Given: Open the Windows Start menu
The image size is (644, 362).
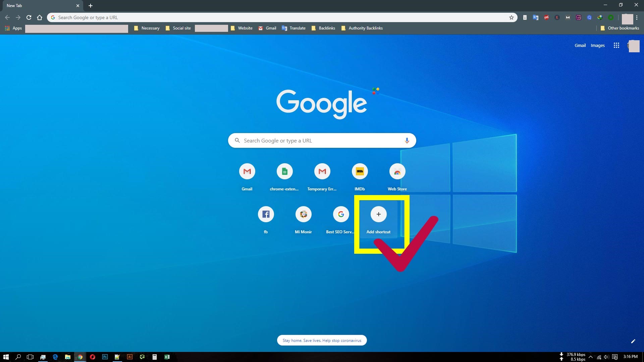Looking at the screenshot, I should [6, 357].
